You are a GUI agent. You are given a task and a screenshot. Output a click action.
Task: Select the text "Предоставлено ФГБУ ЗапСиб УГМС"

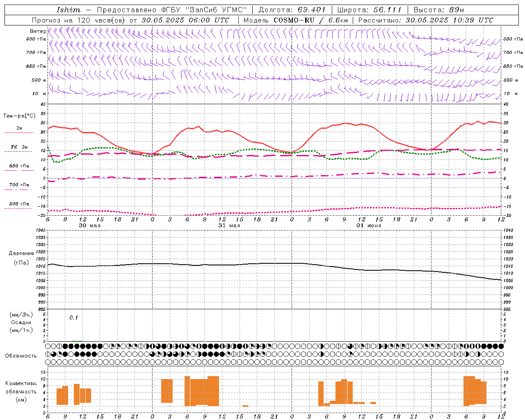click(x=172, y=10)
